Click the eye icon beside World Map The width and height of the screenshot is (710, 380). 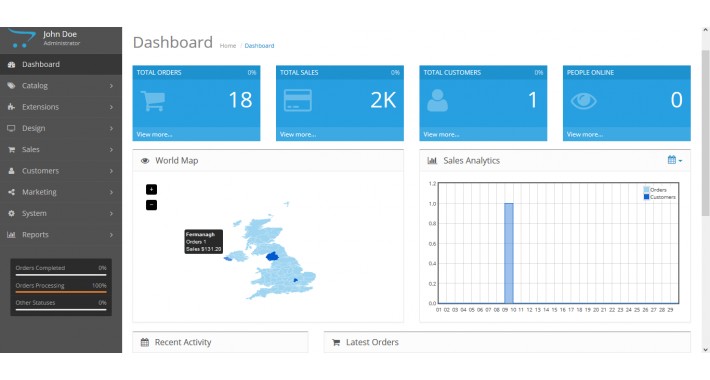145,161
